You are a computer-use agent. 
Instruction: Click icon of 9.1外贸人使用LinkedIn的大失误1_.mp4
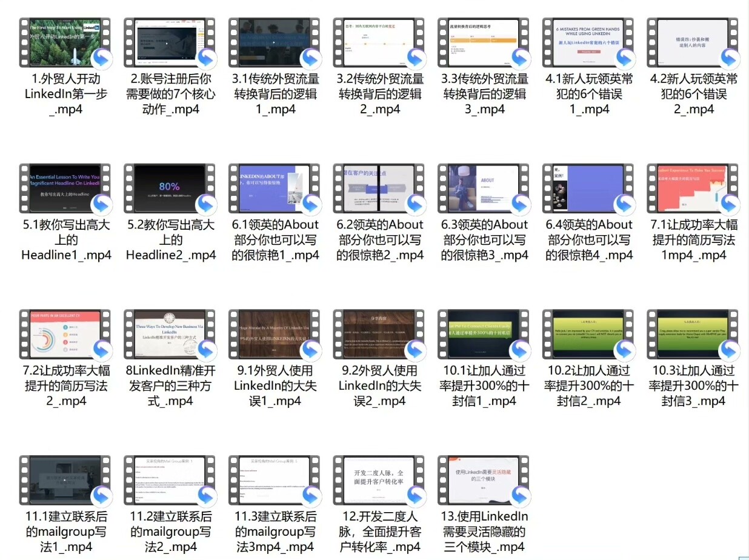point(275,334)
